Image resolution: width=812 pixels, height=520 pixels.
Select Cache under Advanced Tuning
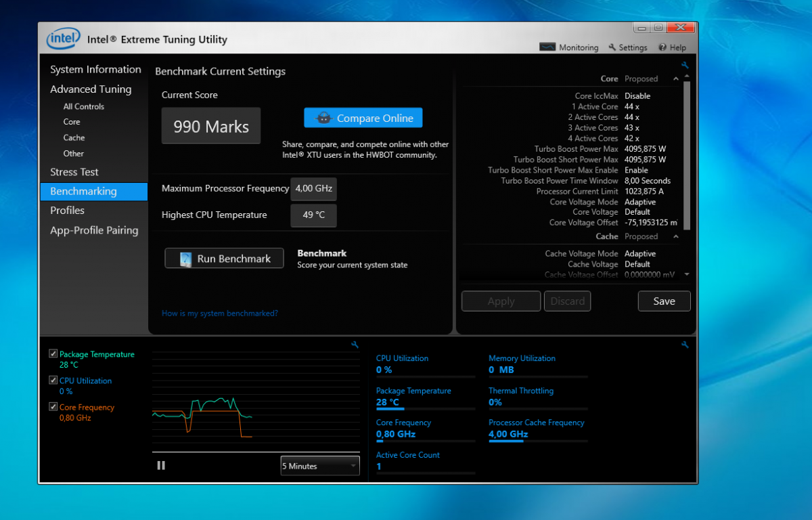(x=74, y=137)
